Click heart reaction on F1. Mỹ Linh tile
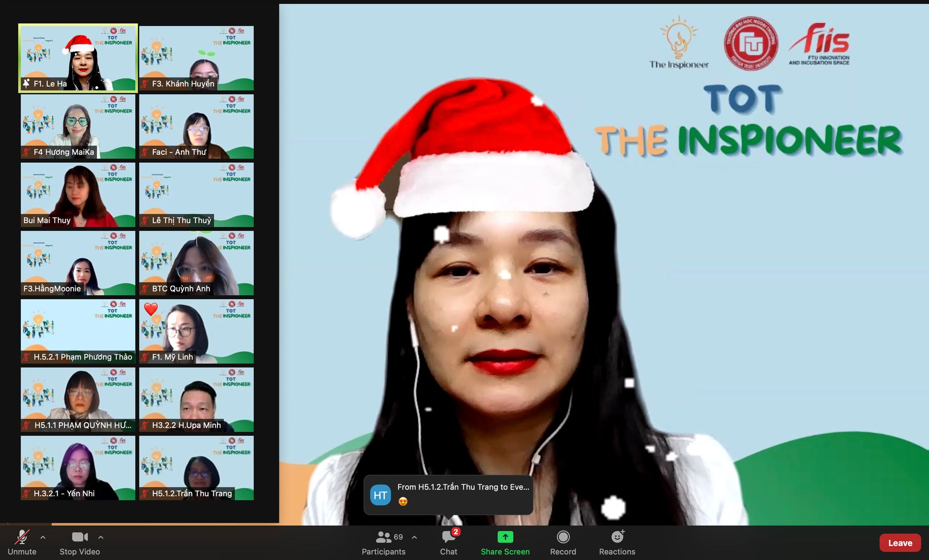Image resolution: width=929 pixels, height=560 pixels. click(x=151, y=309)
